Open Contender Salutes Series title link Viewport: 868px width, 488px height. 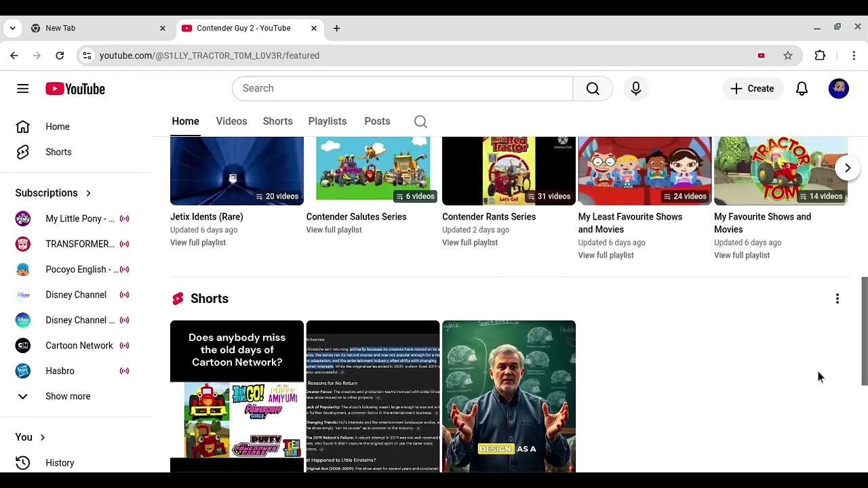point(357,217)
